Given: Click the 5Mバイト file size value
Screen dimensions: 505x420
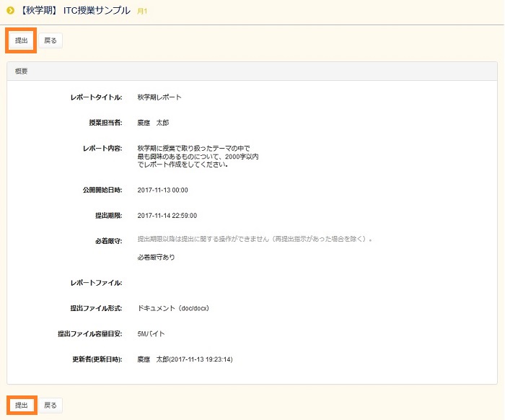Looking at the screenshot, I should coord(151,333).
